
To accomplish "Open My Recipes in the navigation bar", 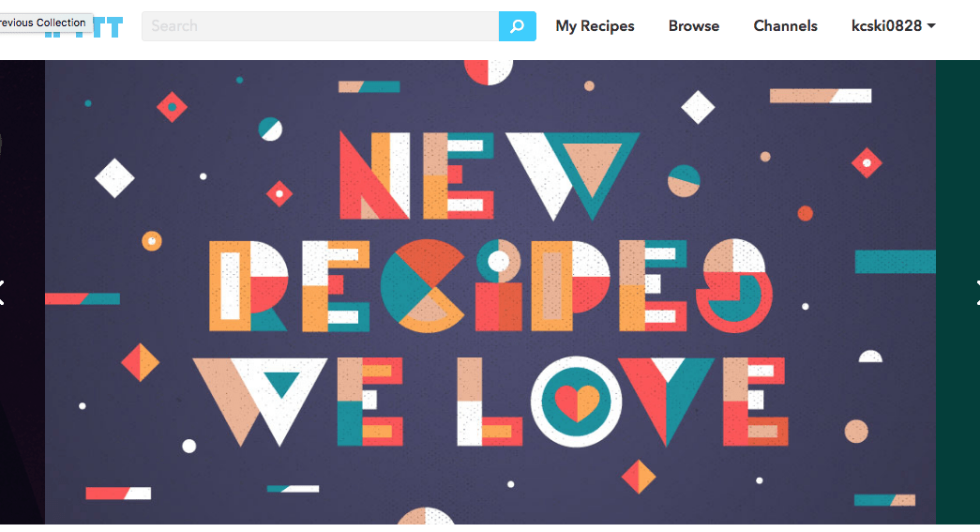I will click(x=595, y=26).
